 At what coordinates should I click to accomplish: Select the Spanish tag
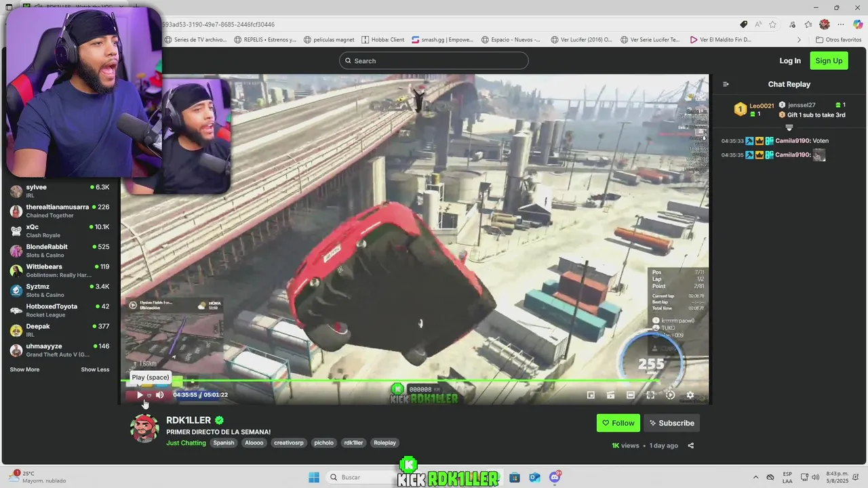(223, 443)
